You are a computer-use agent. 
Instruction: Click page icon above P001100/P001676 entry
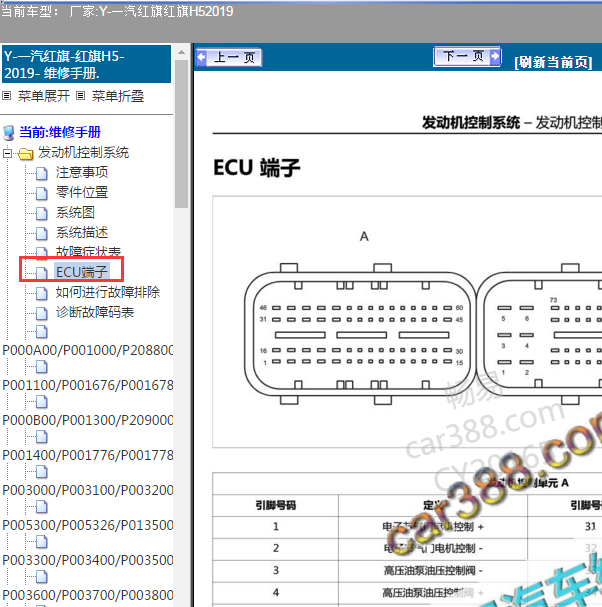coord(42,367)
